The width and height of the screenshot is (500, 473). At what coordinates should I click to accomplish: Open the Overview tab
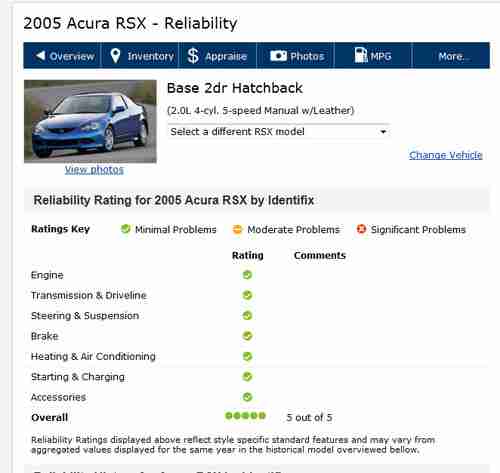coord(62,55)
